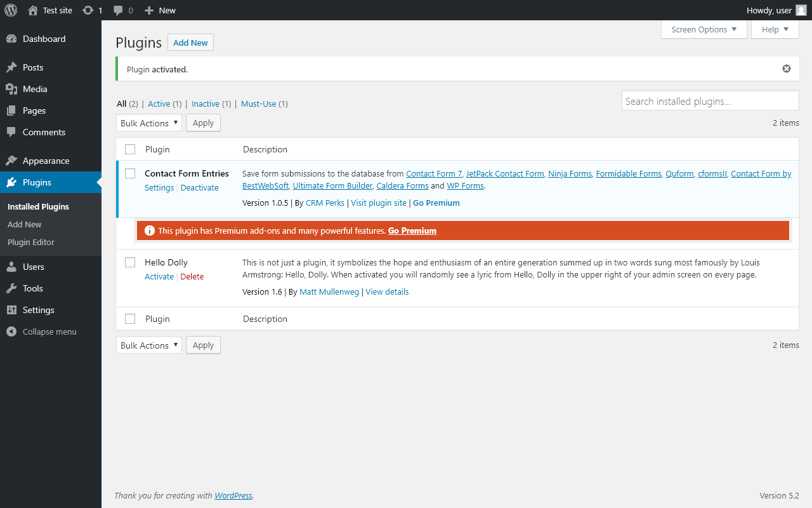
Task: Open Settings for Contact Form Entries
Action: pos(159,187)
